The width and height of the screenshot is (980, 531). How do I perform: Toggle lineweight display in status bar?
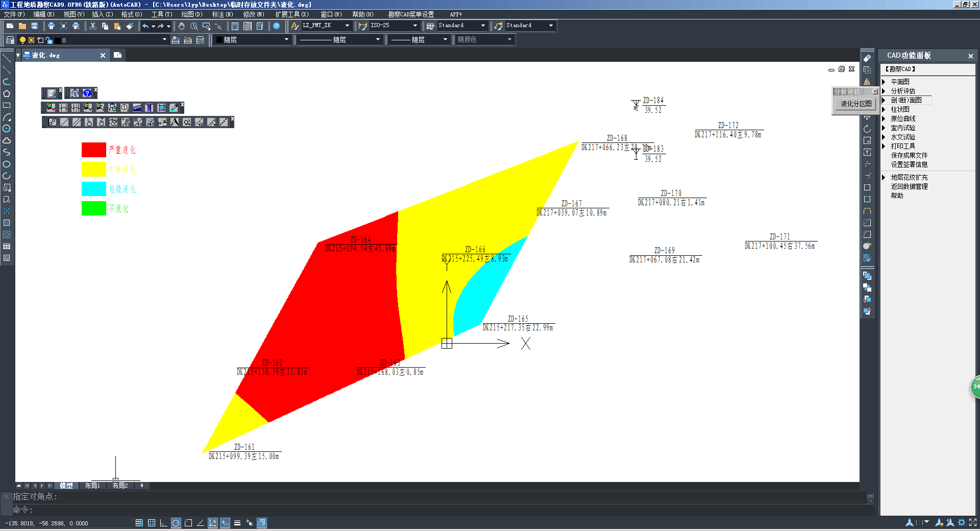tap(237, 523)
